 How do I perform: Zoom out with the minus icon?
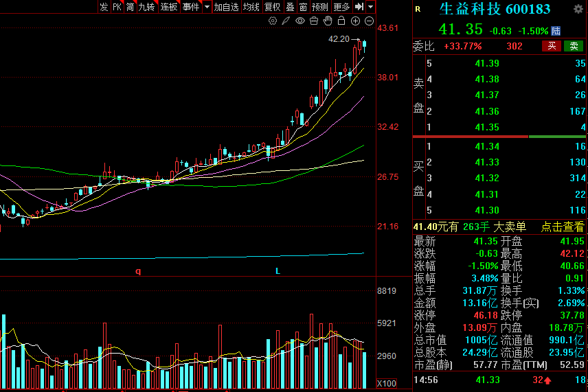(369, 21)
